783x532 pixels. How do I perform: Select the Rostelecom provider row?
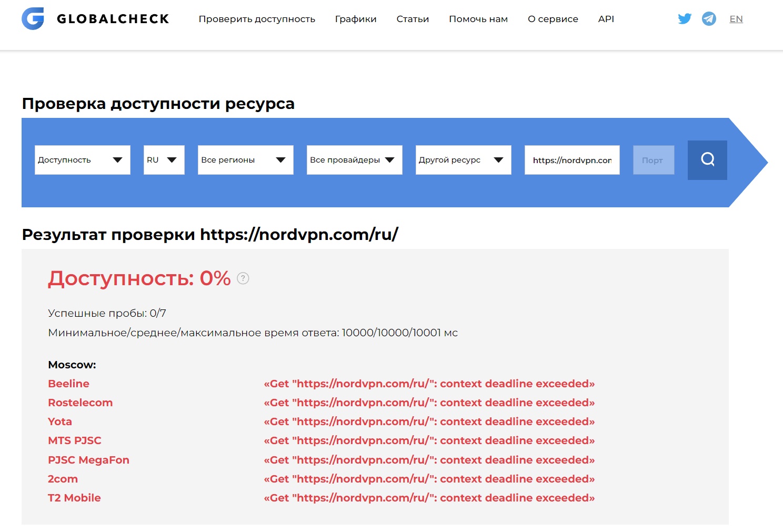(x=80, y=403)
